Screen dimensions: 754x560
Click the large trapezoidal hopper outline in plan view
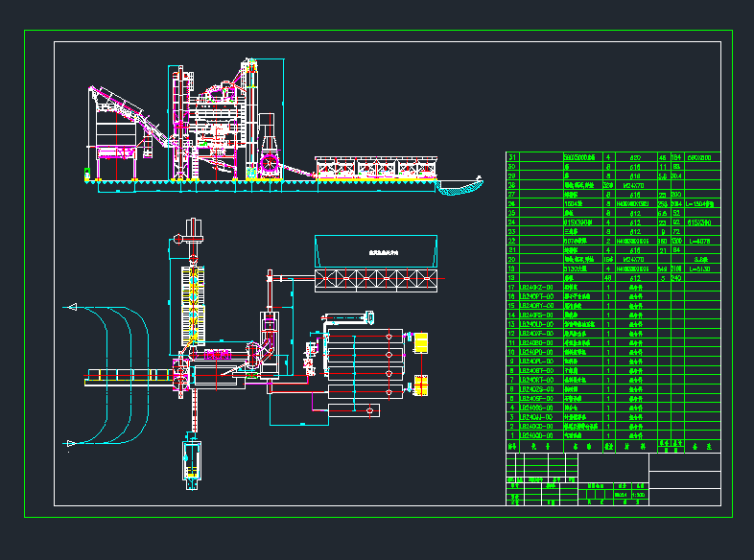click(377, 251)
